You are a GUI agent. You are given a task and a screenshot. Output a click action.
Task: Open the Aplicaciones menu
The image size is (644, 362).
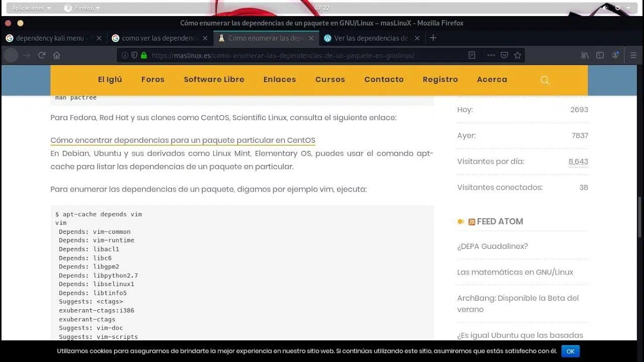[x=31, y=8]
